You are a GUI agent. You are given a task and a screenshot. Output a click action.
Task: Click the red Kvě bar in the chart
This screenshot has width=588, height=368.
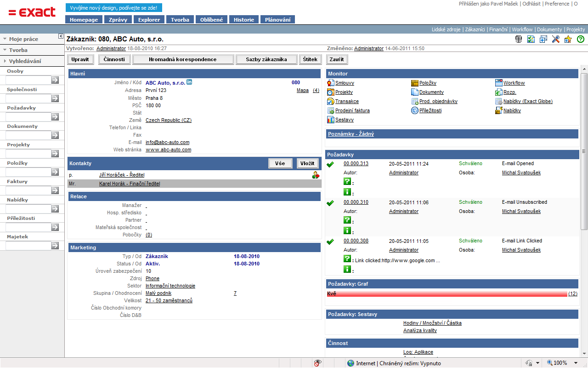[x=447, y=293]
